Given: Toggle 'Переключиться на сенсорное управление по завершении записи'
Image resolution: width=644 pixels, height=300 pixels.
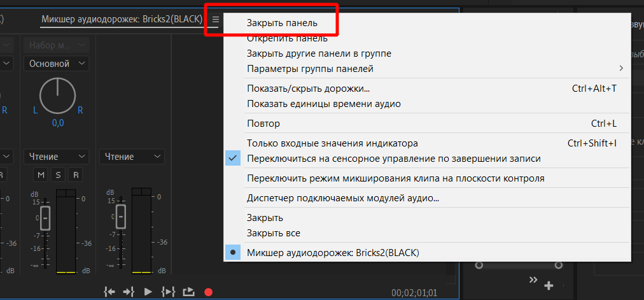Looking at the screenshot, I should [394, 159].
